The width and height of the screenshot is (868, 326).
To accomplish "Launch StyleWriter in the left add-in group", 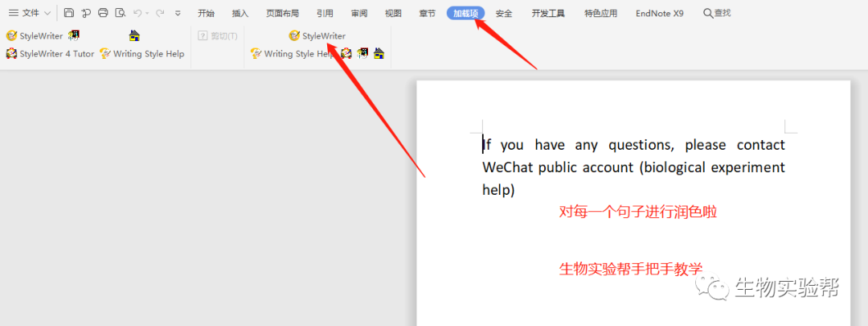I will click(x=35, y=36).
